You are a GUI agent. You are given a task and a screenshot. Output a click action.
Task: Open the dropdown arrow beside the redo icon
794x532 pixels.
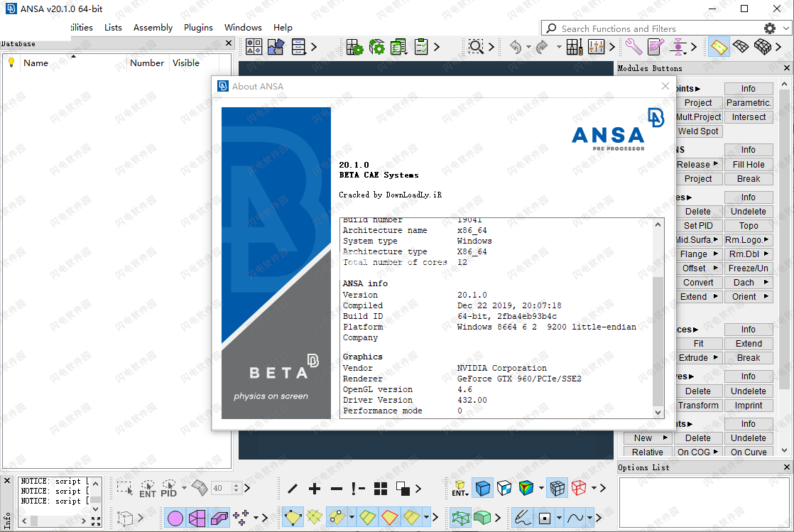coord(558,47)
